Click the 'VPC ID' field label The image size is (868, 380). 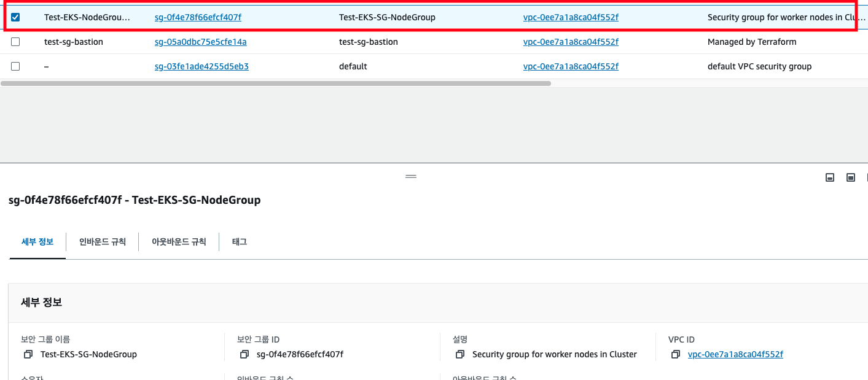coord(681,339)
